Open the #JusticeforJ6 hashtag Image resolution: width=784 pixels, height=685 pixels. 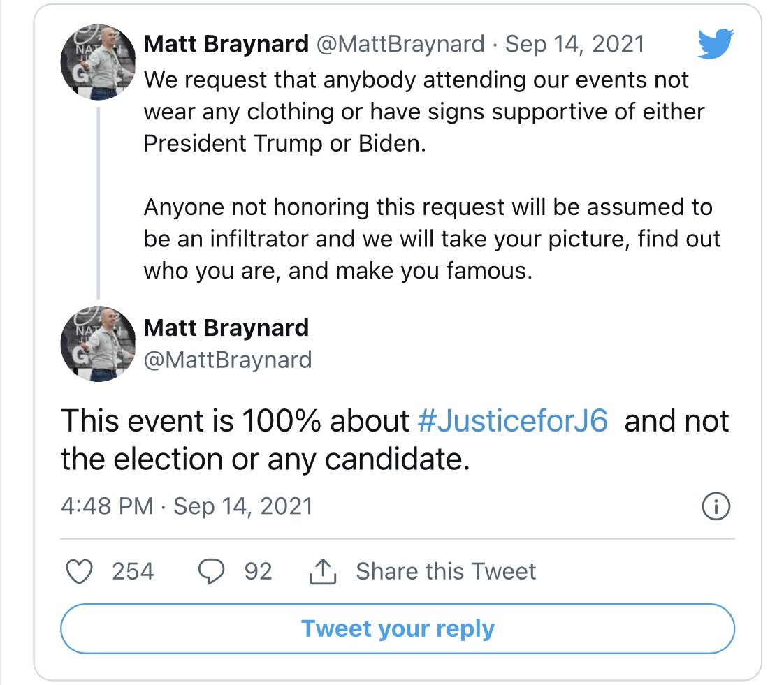[513, 421]
